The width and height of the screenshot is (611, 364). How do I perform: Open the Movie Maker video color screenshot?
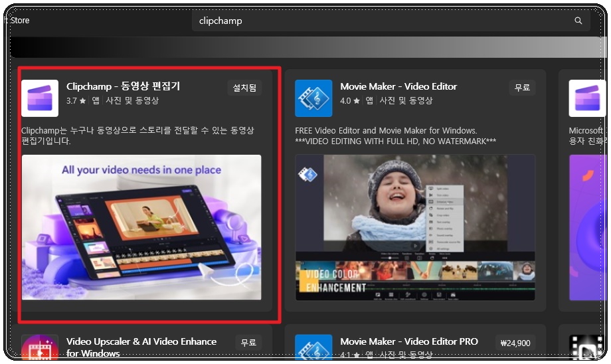tap(415, 228)
